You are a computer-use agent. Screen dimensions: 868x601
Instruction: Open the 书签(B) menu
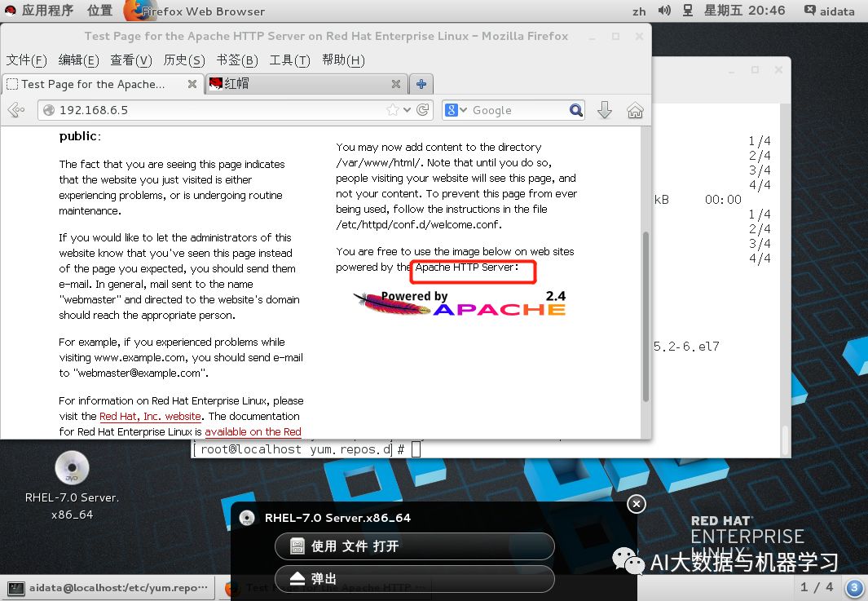[237, 60]
